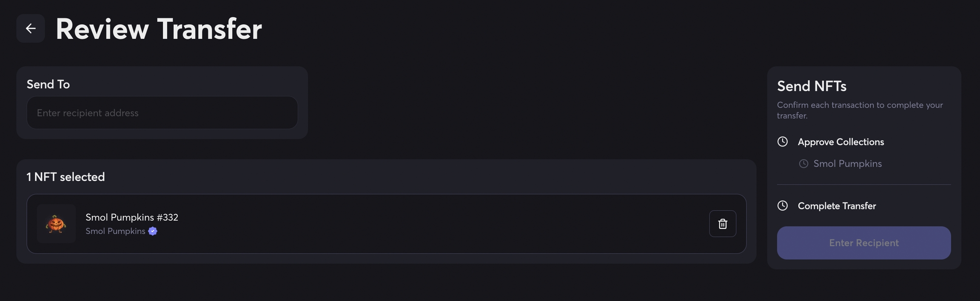
Task: Remove Smol Pumpkins #332 with trash icon
Action: tap(722, 224)
